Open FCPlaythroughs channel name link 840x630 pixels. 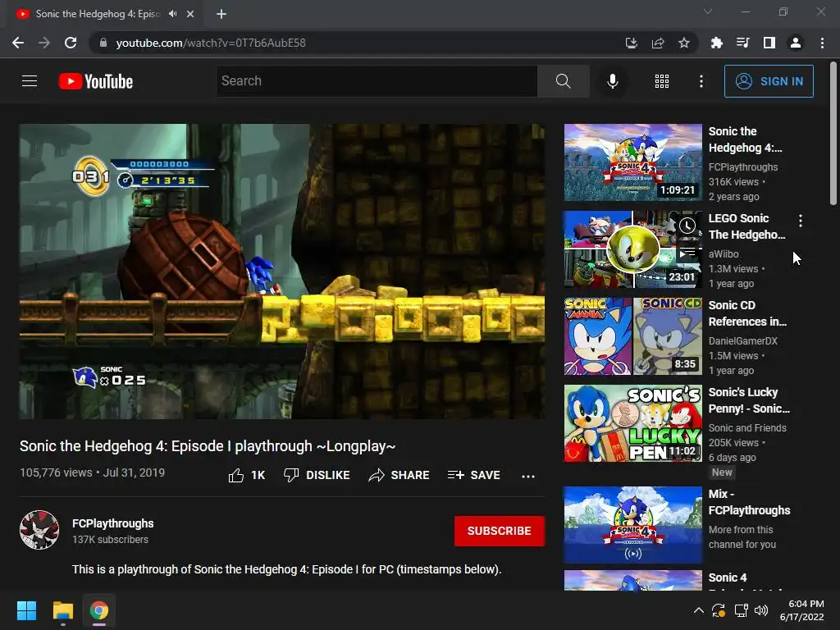pos(113,523)
